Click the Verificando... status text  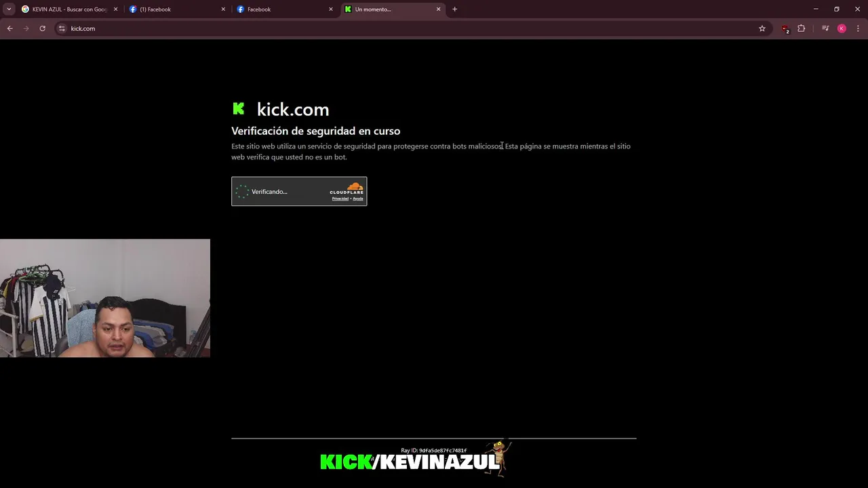click(x=269, y=192)
